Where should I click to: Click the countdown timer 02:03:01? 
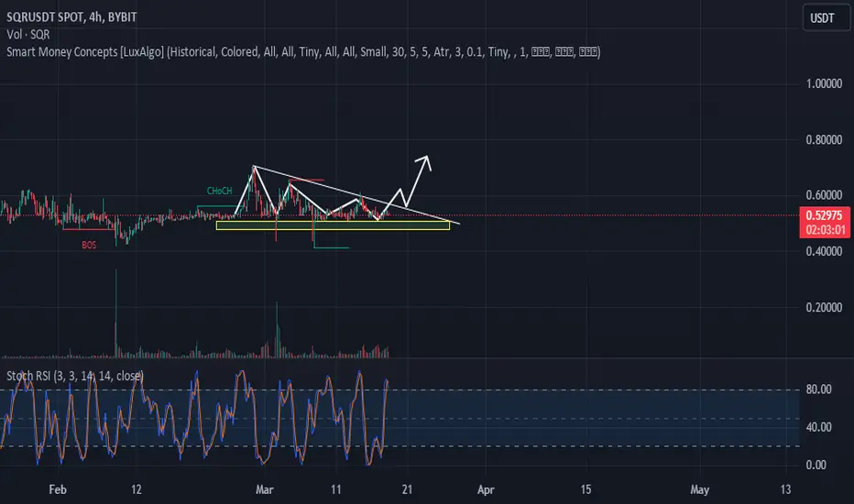(825, 230)
